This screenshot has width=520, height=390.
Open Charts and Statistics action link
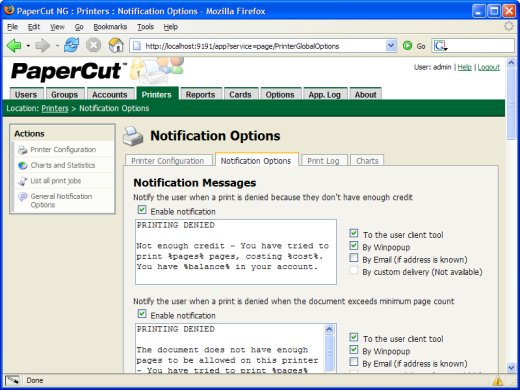point(63,165)
